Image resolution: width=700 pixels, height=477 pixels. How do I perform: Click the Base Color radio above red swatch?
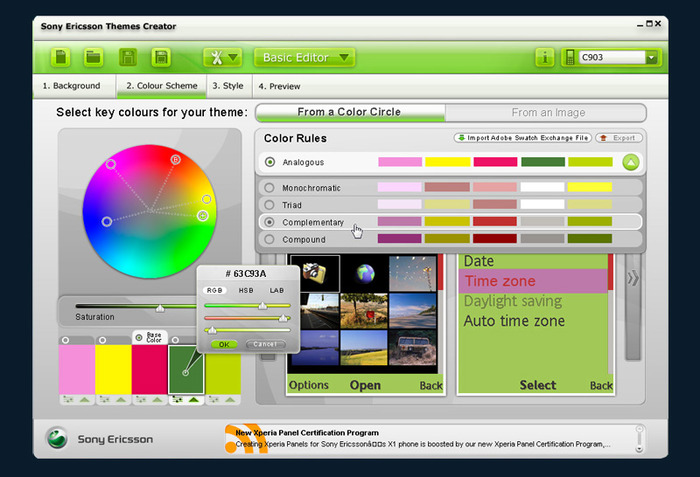(139, 338)
